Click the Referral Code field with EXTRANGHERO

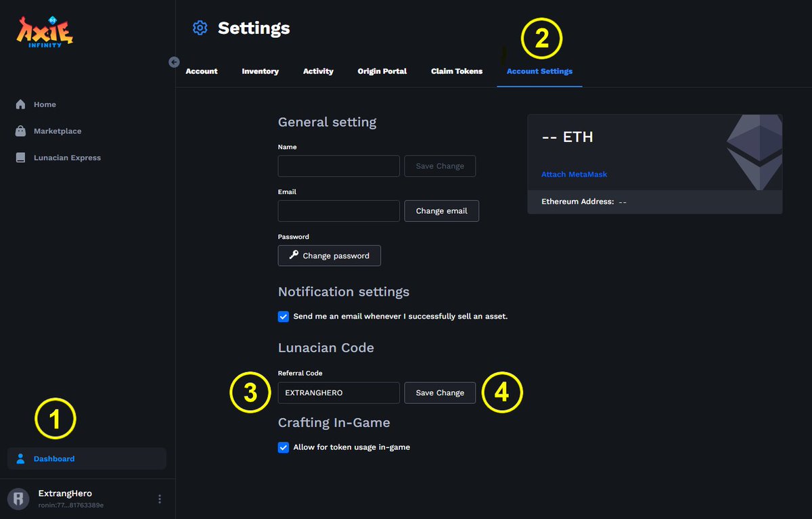point(339,392)
